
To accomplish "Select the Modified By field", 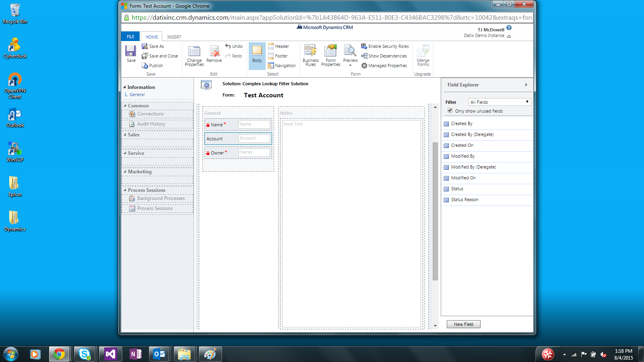I will 487,156.
